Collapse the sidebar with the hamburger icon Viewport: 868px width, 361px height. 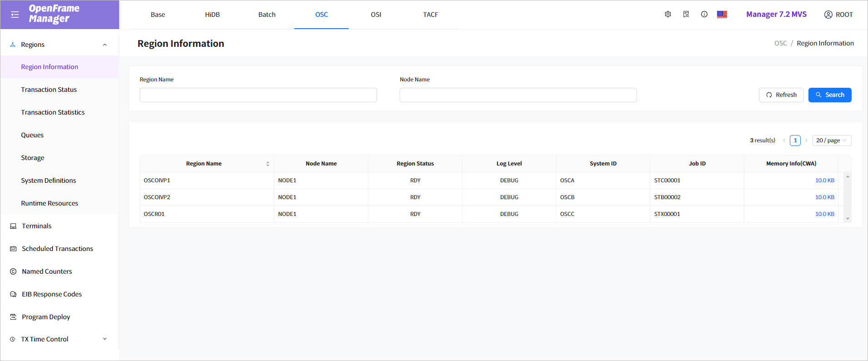15,15
